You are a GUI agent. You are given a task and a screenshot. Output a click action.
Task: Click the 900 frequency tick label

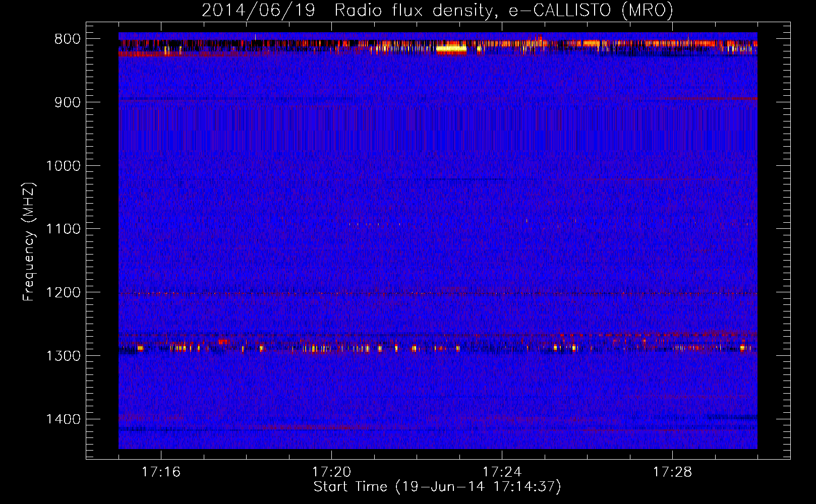coord(68,102)
